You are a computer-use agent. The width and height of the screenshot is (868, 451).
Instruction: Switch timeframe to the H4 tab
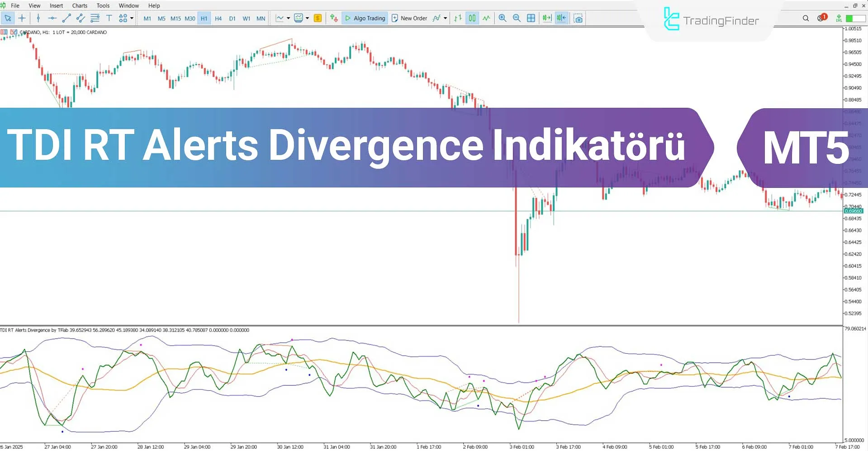tap(218, 19)
